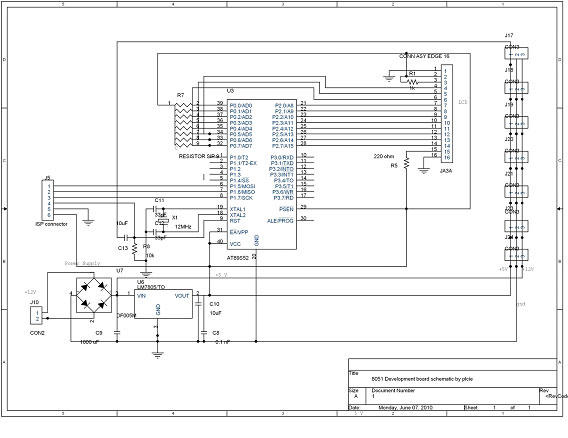Image resolution: width=568 pixels, height=438 pixels.
Task: Click the '1000uF' capacitor value
Action: click(x=89, y=342)
